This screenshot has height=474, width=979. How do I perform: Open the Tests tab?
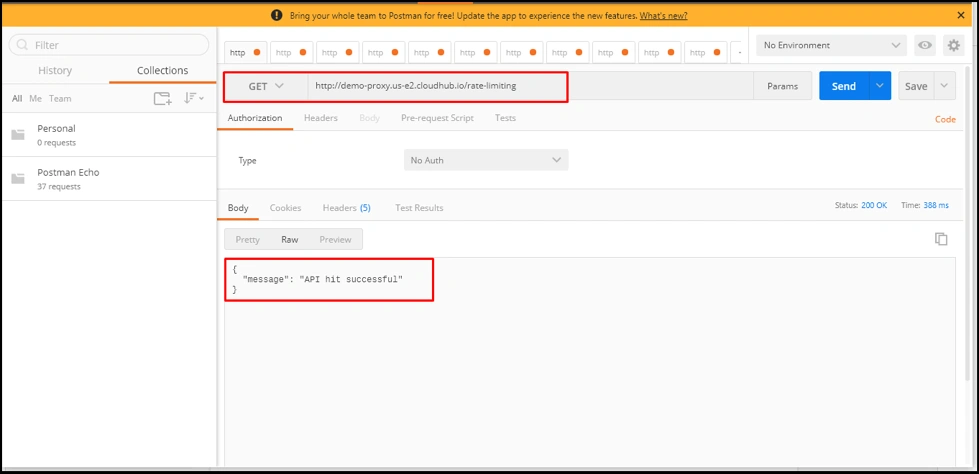(x=505, y=117)
